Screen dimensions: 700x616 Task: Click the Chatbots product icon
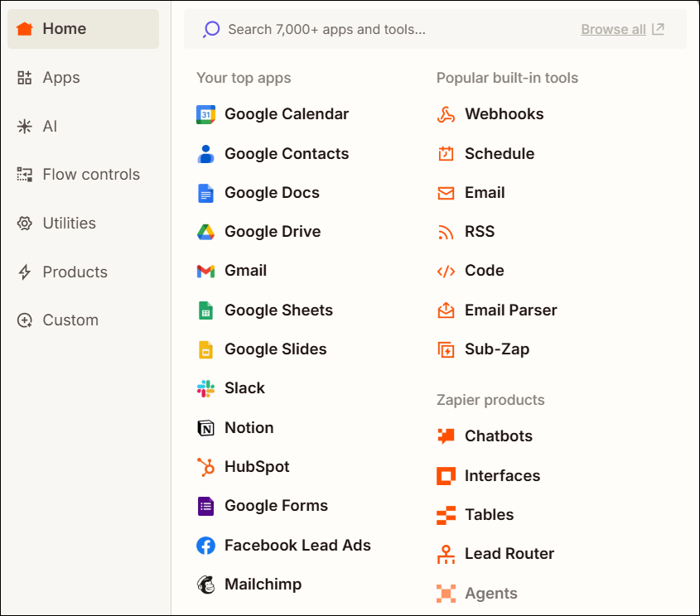click(x=446, y=436)
